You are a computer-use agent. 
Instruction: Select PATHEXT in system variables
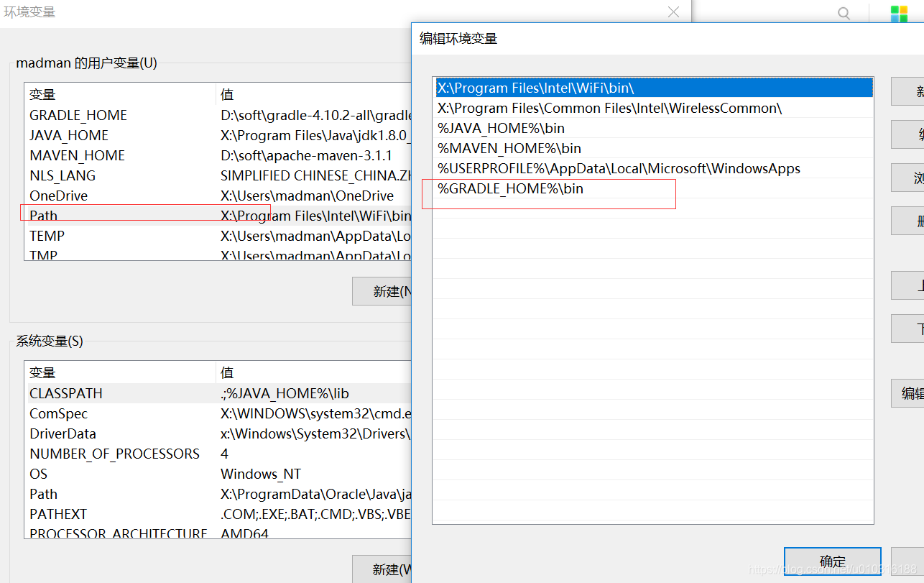coord(58,514)
